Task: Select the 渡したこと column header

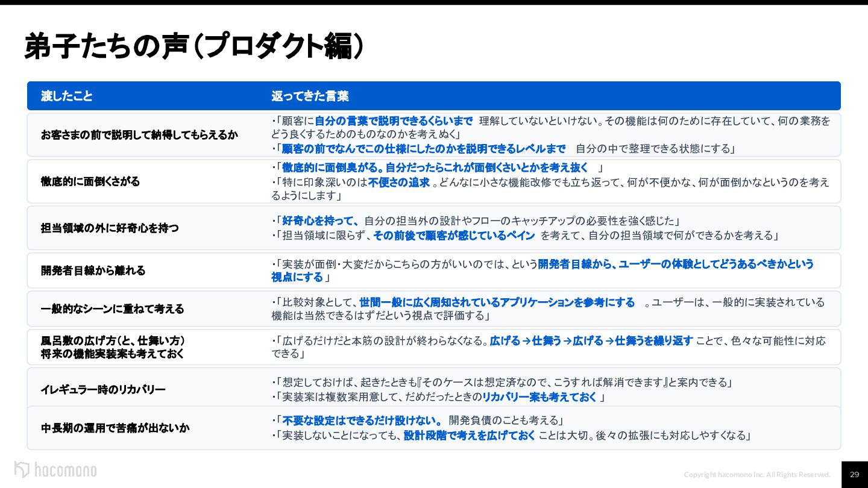Action: point(67,96)
